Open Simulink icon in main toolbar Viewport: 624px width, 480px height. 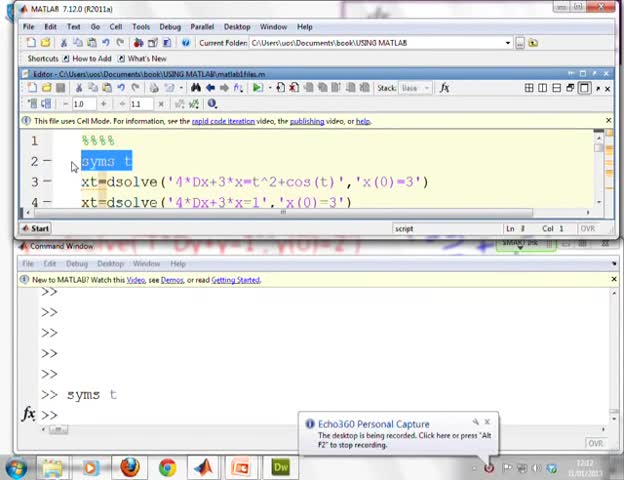pyautogui.click(x=138, y=43)
